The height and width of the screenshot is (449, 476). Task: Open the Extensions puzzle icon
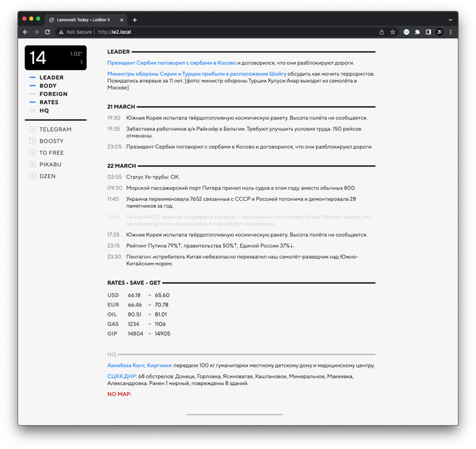(x=418, y=32)
